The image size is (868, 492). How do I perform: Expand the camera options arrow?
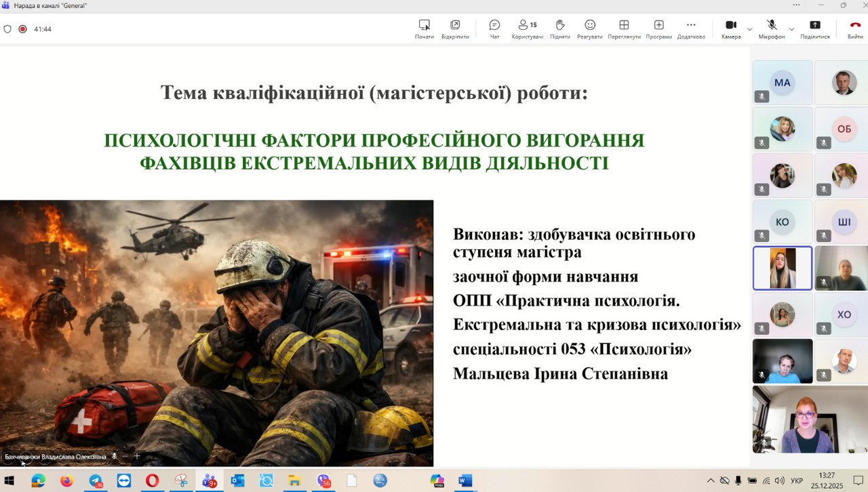(749, 29)
